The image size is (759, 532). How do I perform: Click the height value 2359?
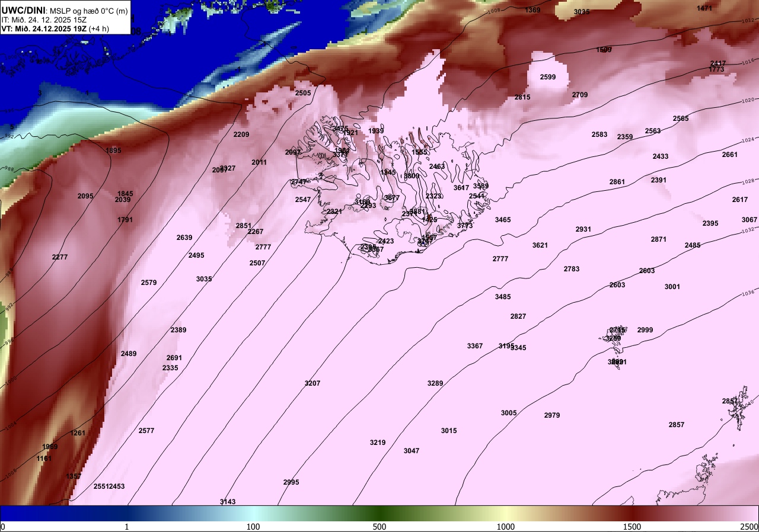coord(625,137)
